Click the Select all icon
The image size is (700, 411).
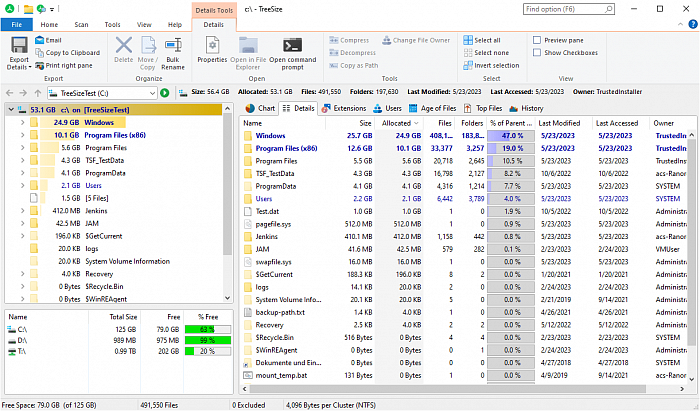tap(467, 40)
